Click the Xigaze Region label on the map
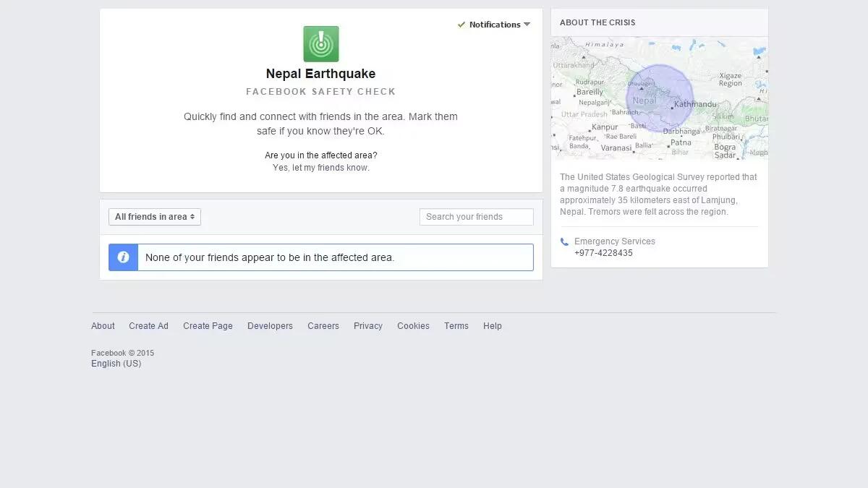This screenshot has width=868, height=488. (731, 80)
